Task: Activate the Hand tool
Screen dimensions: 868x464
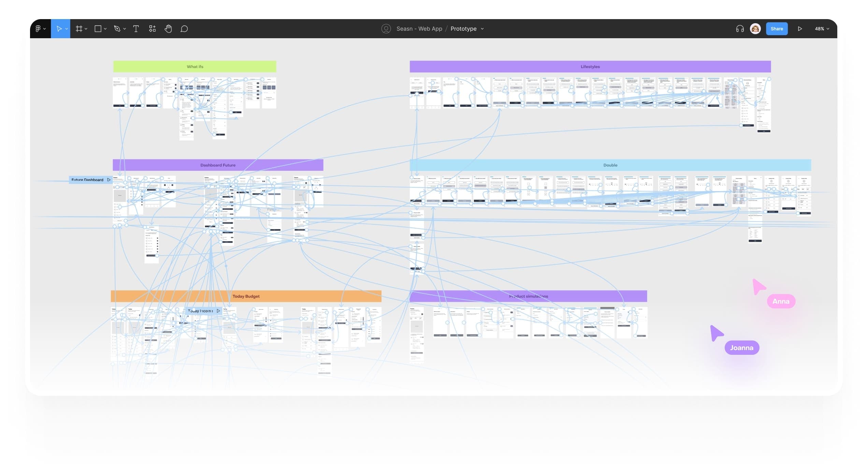Action: pos(168,29)
